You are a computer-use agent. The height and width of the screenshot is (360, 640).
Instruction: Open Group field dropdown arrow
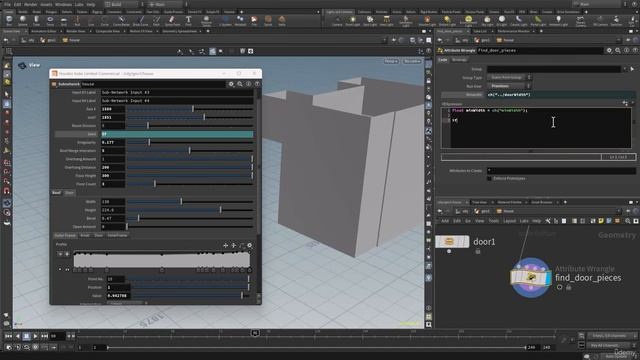tap(624, 69)
